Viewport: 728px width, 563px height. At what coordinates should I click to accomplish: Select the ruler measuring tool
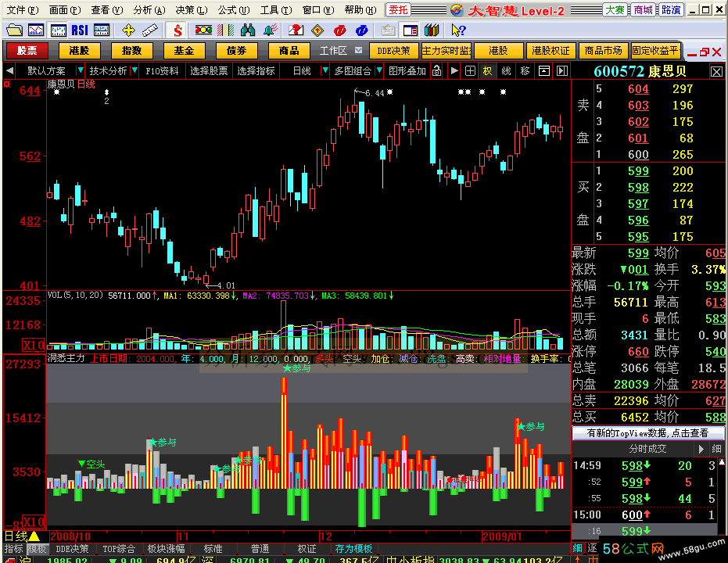[150, 30]
